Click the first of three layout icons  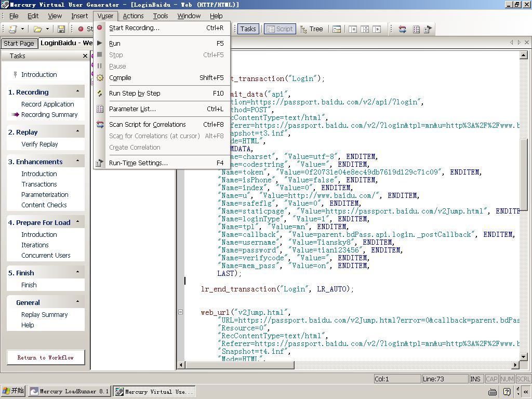pos(353,30)
